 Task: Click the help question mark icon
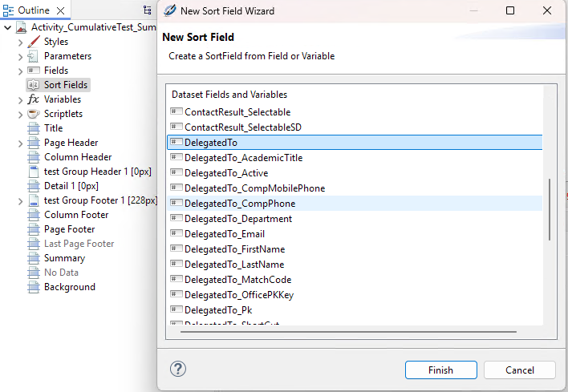click(179, 369)
